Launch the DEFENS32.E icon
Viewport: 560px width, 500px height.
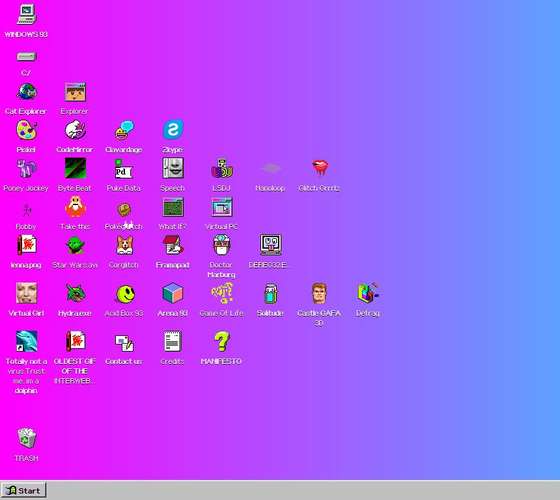pos(270,245)
